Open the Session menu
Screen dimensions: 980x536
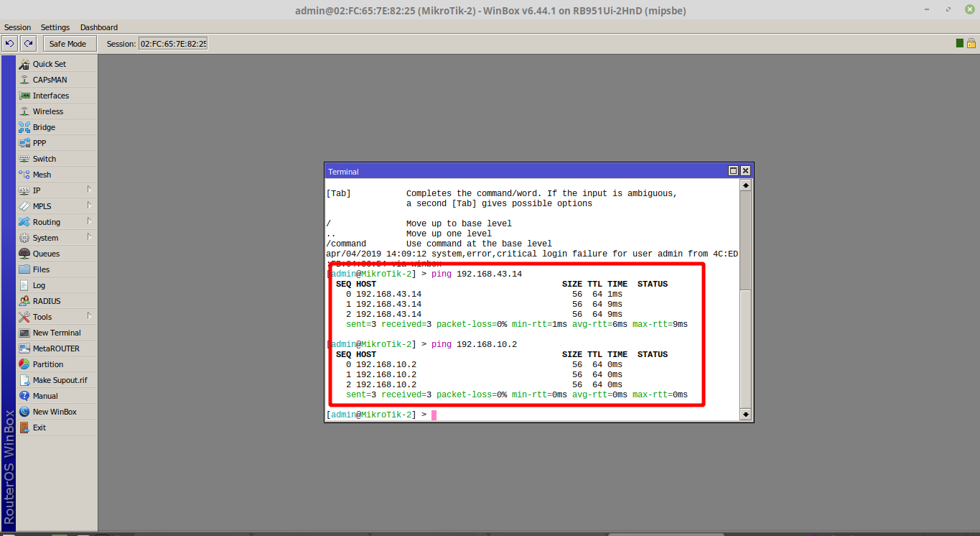pos(18,27)
